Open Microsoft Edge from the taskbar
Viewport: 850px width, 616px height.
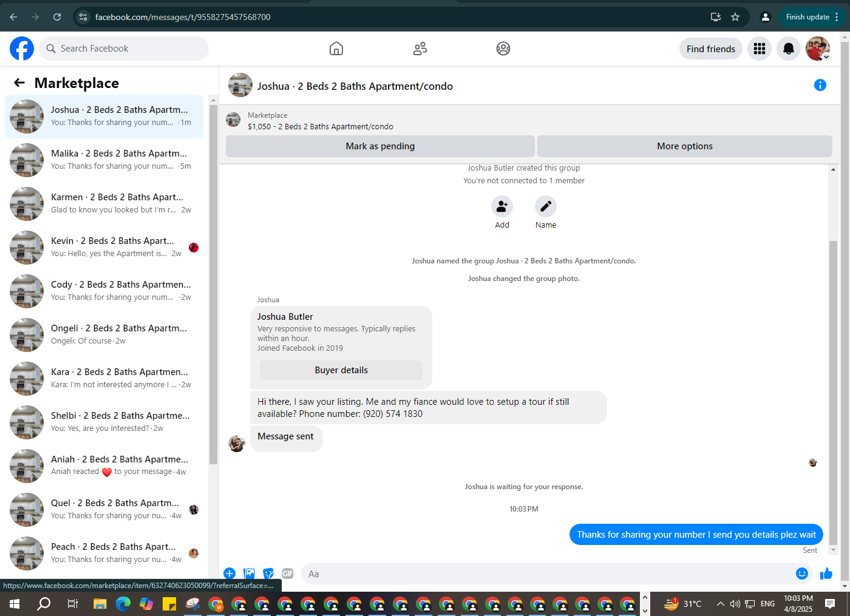coord(123,604)
